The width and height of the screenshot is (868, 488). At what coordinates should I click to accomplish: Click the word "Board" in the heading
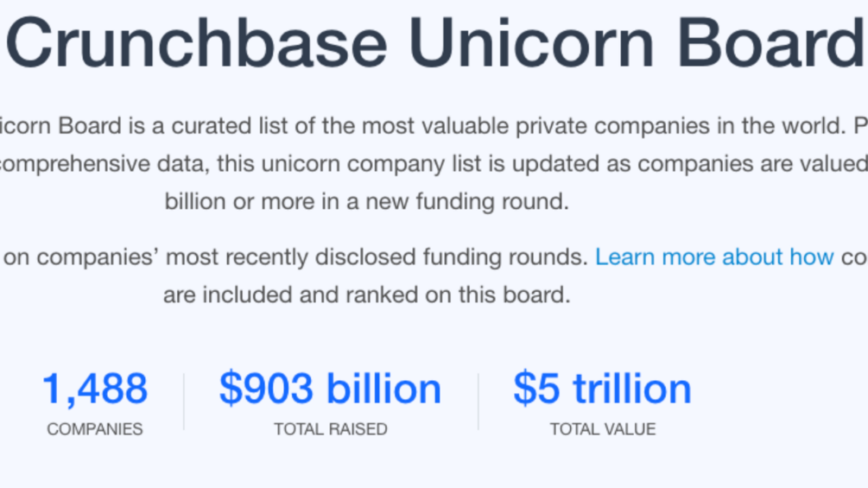pyautogui.click(x=771, y=43)
